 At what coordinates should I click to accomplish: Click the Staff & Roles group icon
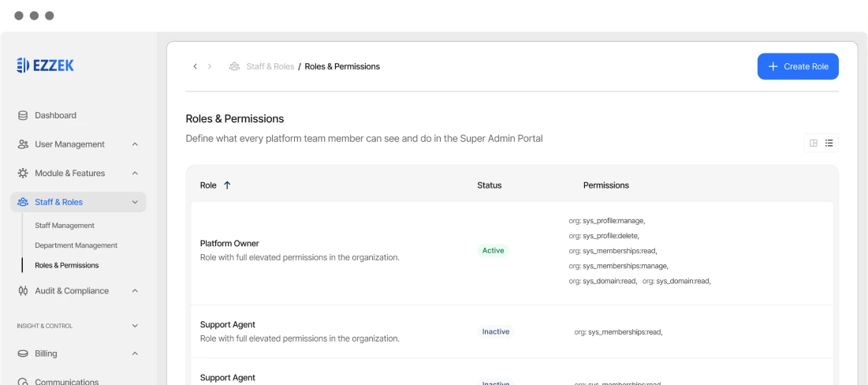[x=23, y=202]
